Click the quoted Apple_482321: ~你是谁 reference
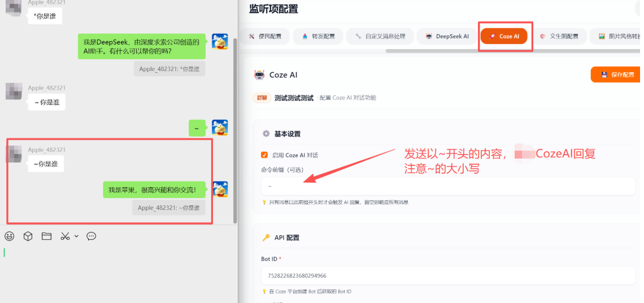 point(168,208)
